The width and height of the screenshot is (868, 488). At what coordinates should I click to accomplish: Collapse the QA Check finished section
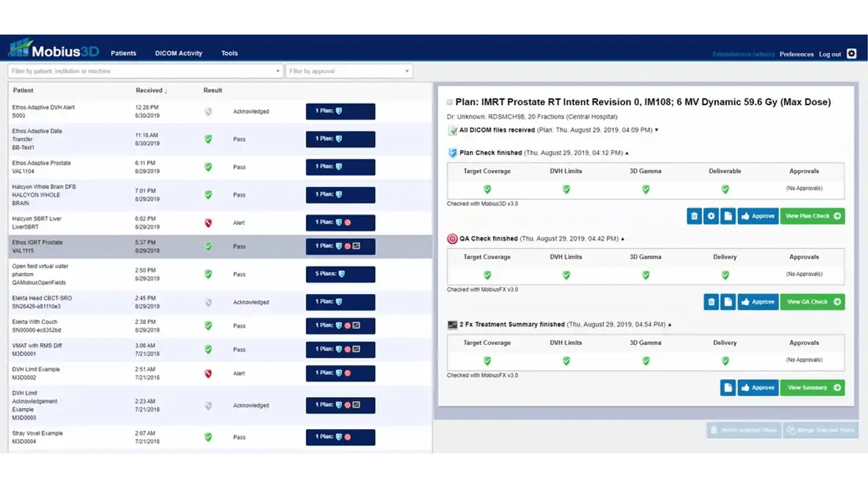(x=623, y=239)
